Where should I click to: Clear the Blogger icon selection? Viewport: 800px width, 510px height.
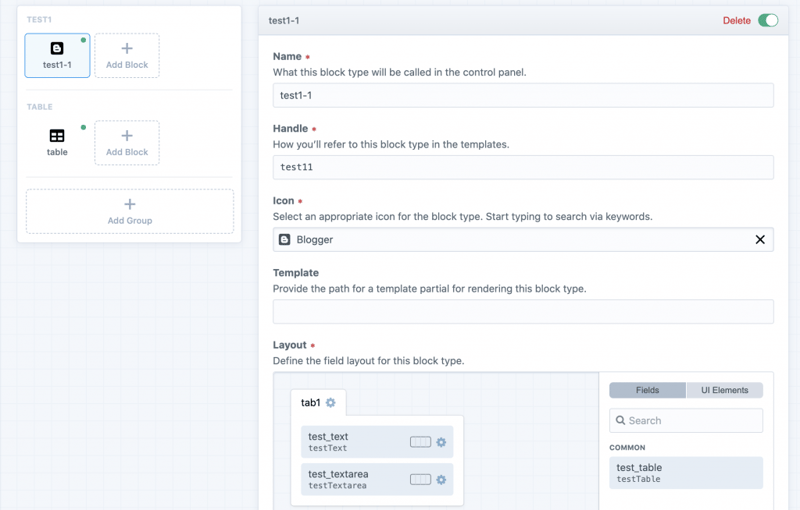click(760, 240)
